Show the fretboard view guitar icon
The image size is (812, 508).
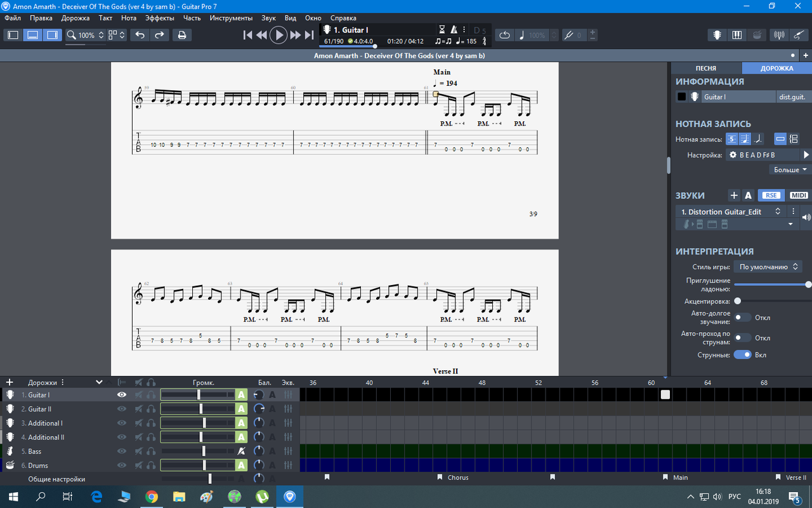point(717,35)
